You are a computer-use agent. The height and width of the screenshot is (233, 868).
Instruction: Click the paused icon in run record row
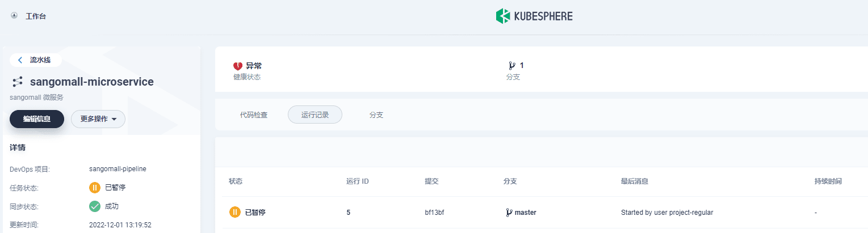[x=235, y=212]
